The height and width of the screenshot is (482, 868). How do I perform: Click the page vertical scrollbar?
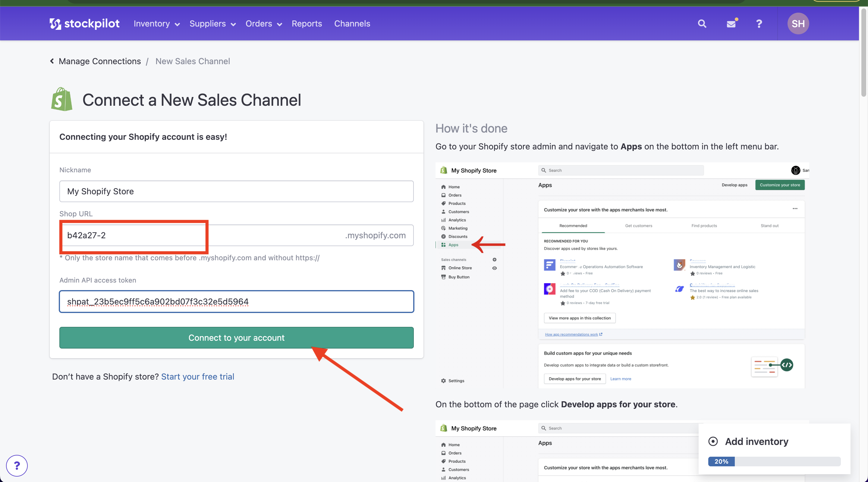click(863, 52)
